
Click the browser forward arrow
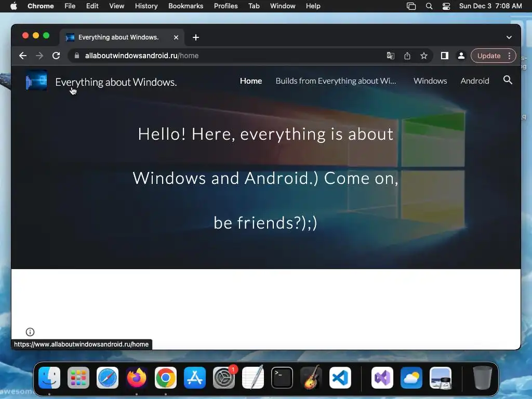point(39,56)
